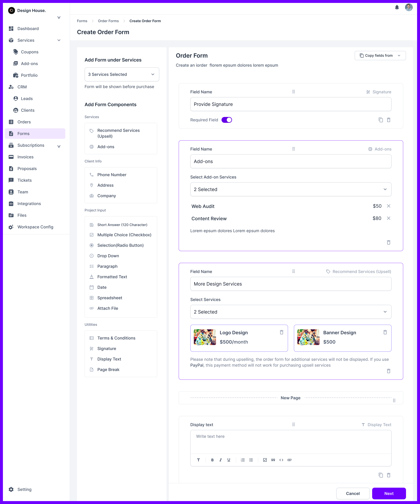Disable the Required Field toggle
The width and height of the screenshot is (420, 504).
coord(227,120)
